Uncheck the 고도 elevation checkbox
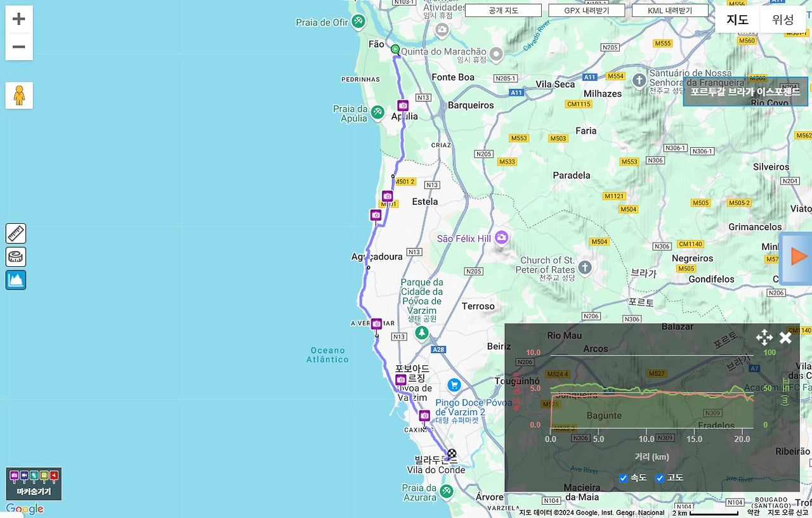This screenshot has height=518, width=812. click(x=660, y=478)
